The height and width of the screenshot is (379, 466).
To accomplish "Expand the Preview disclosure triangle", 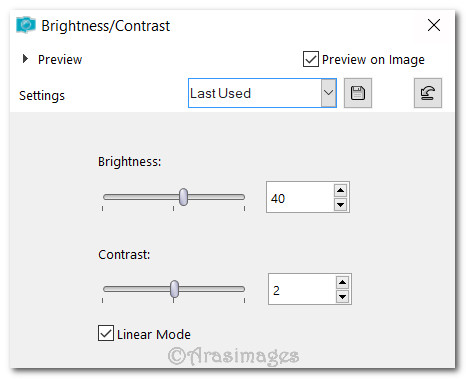I will click(25, 59).
